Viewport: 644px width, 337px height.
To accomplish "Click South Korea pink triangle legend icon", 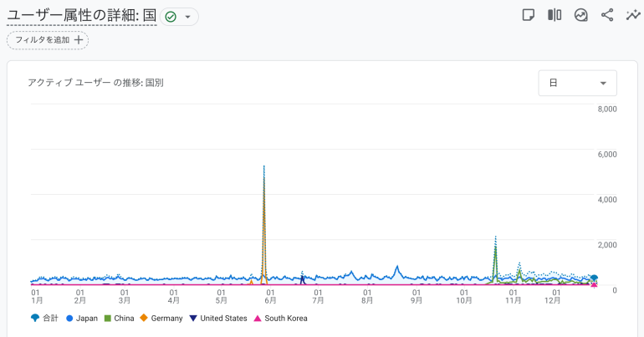I will pos(258,318).
